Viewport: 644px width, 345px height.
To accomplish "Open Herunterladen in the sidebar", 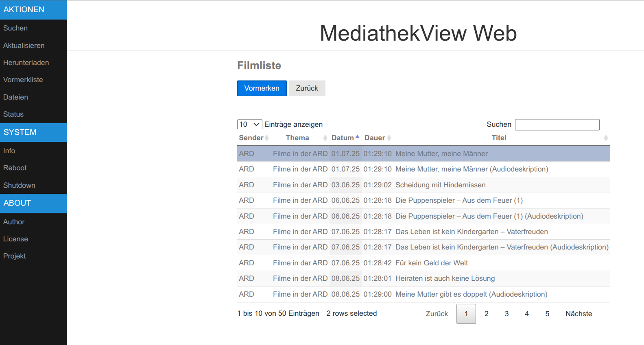I will [26, 63].
